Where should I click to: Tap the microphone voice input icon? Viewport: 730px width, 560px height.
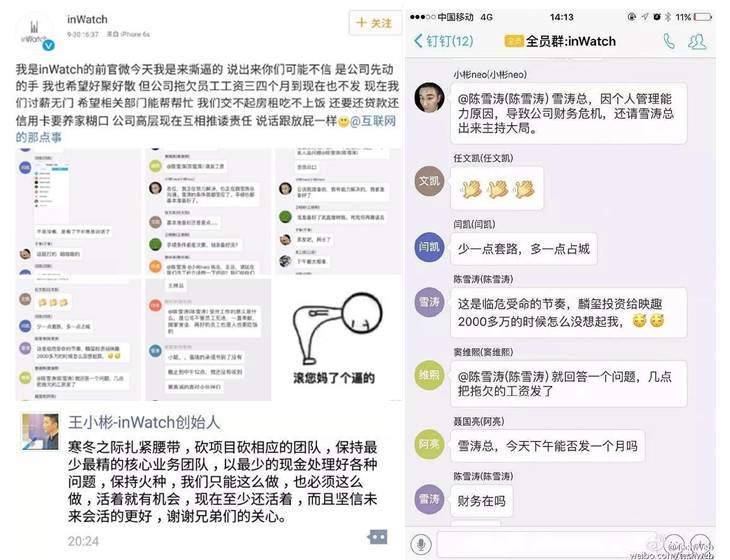tap(421, 543)
